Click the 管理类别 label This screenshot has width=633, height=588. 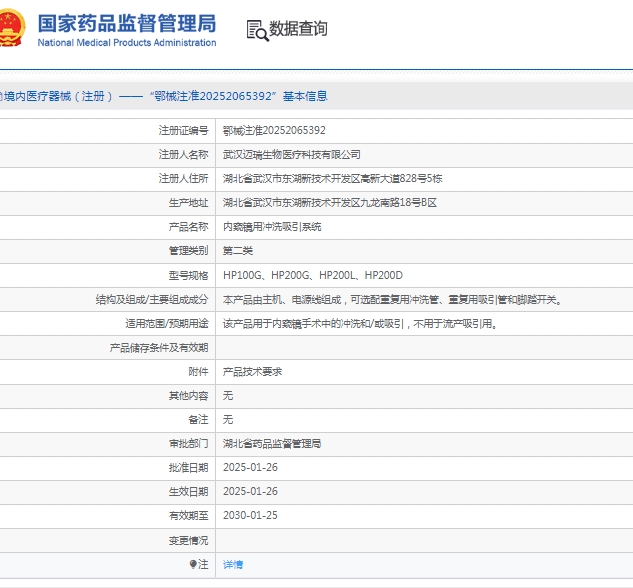click(189, 251)
